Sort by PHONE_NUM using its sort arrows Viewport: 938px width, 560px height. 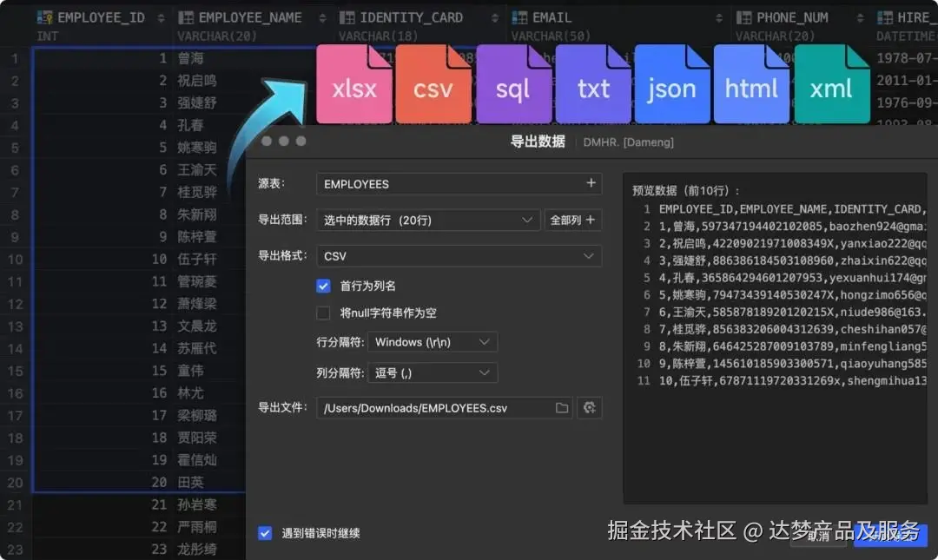pos(860,18)
